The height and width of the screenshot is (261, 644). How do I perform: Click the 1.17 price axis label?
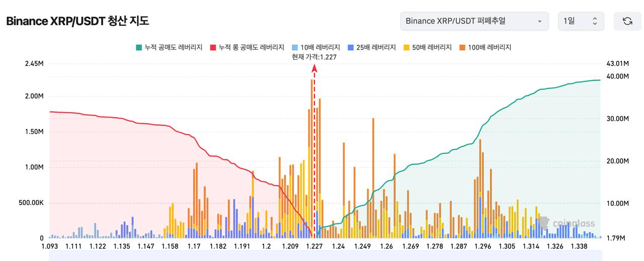click(x=194, y=246)
